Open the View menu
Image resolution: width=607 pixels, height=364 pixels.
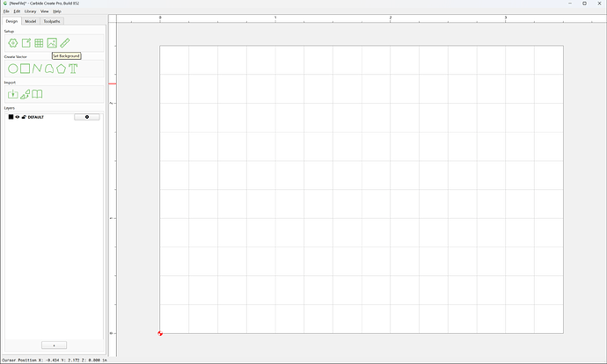[x=45, y=11]
